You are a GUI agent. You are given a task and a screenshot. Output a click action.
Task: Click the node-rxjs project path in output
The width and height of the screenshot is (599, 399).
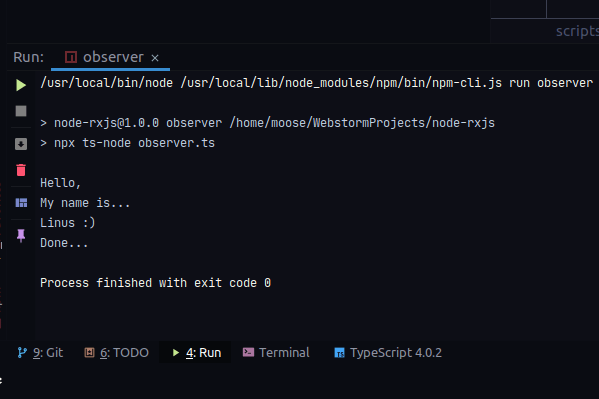tap(362, 123)
